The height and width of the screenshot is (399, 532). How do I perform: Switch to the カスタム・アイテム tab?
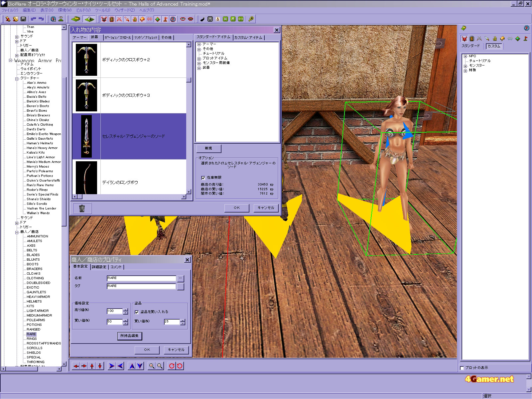coord(248,38)
